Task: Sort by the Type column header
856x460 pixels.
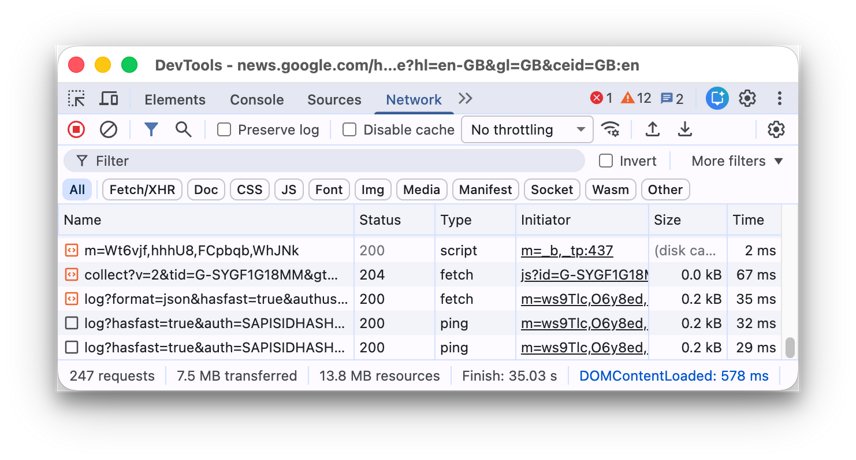Action: point(475,220)
